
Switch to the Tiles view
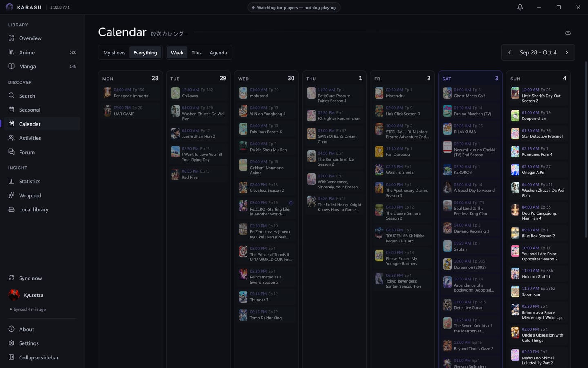point(196,52)
